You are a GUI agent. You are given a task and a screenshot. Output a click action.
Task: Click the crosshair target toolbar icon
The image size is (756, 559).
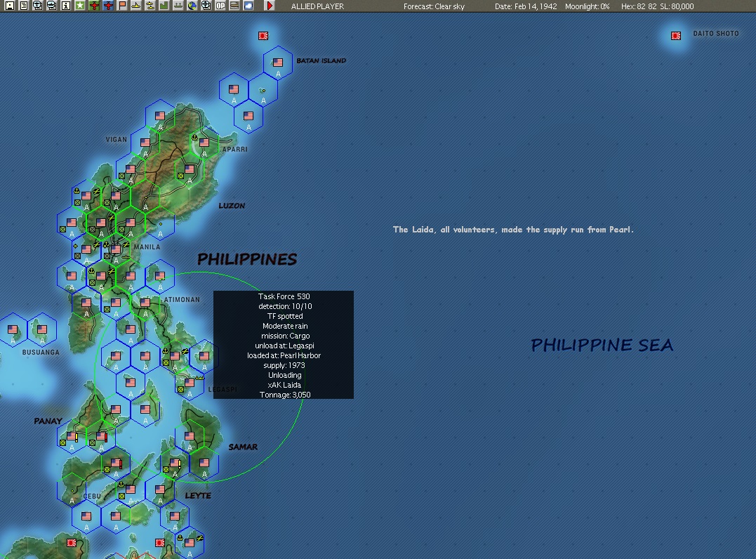tap(206, 6)
